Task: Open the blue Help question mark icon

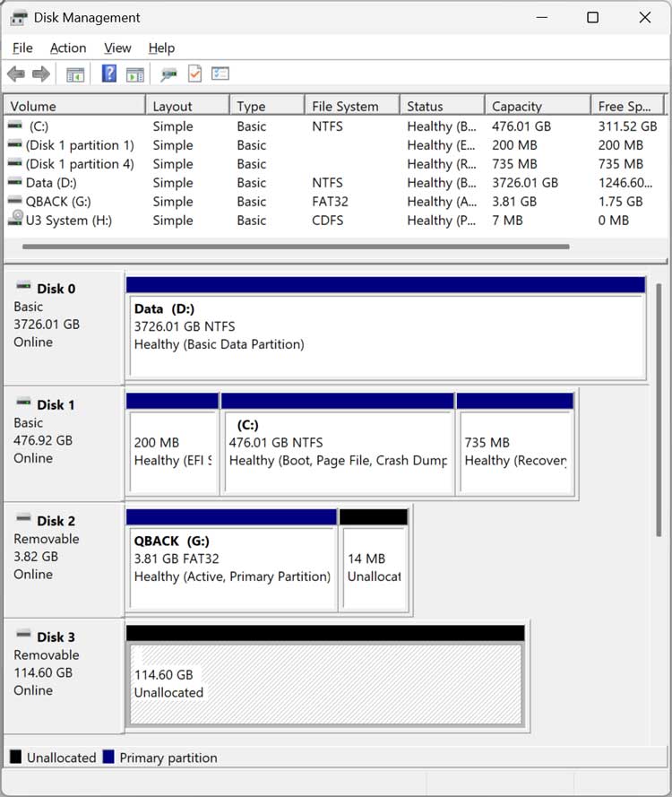Action: [x=109, y=74]
